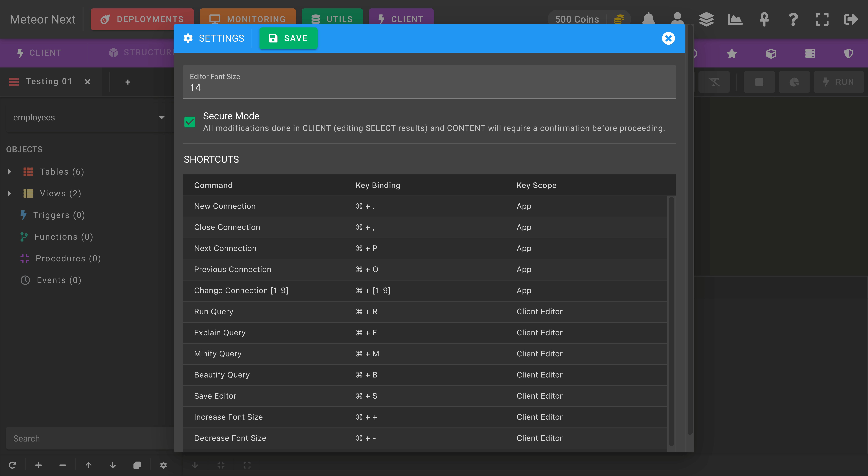
Task: Switch to the Client sub-tab in purple bar
Action: [40, 53]
